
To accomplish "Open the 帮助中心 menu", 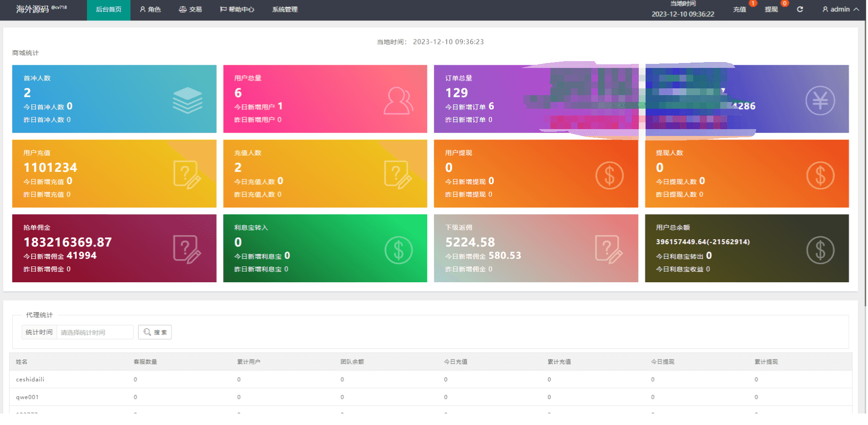I will (x=237, y=10).
